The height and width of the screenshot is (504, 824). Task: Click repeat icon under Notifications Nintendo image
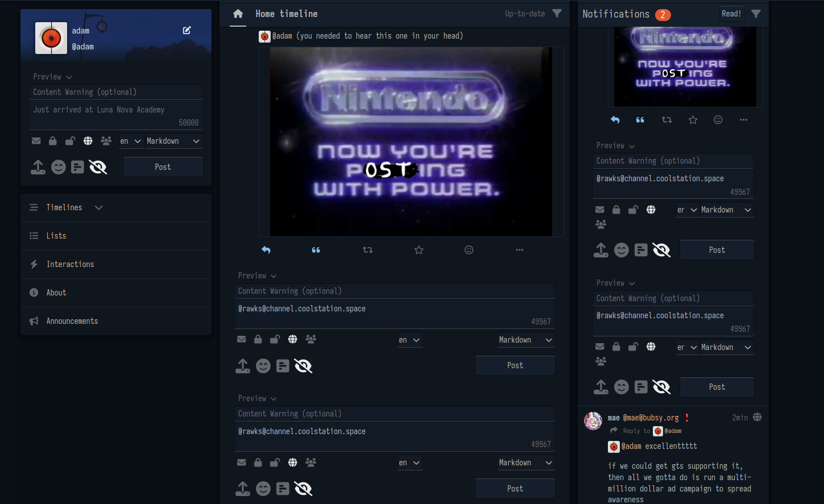(x=666, y=120)
